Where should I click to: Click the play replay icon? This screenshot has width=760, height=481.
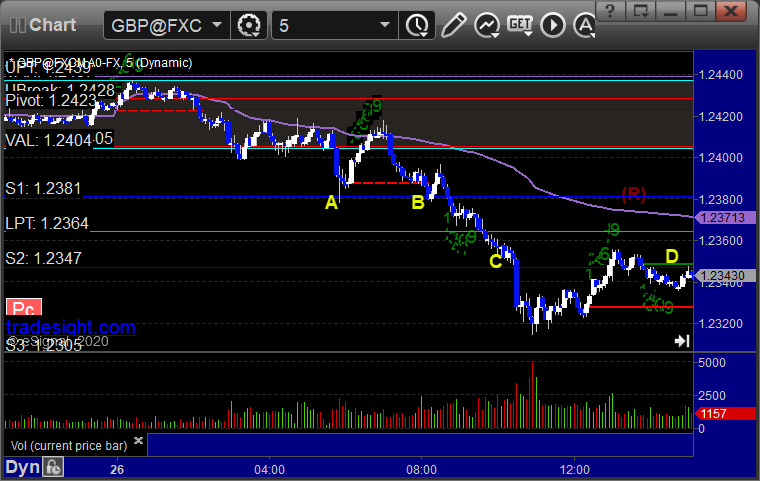pos(553,25)
